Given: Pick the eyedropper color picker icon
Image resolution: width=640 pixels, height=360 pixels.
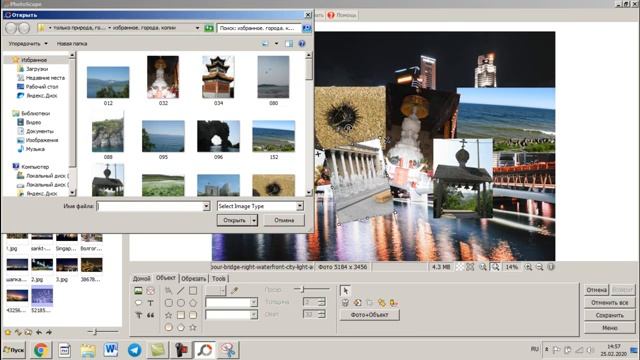Looking at the screenshot, I should [x=234, y=291].
